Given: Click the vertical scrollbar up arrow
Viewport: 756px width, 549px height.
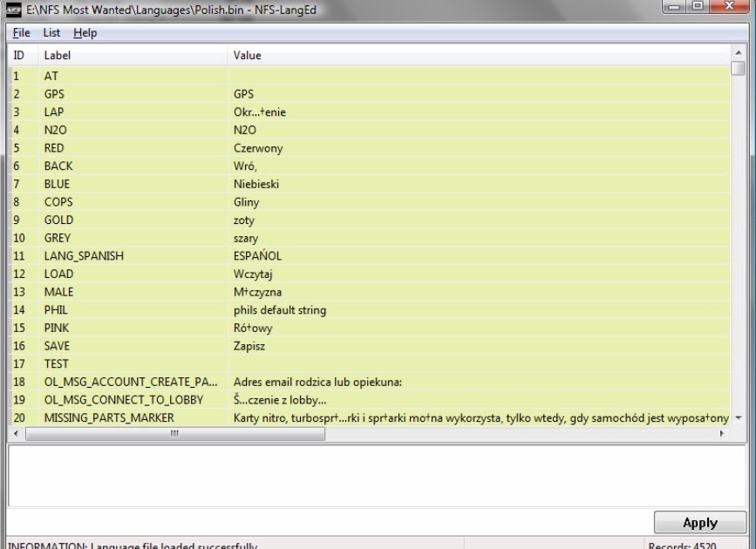Looking at the screenshot, I should click(x=738, y=52).
